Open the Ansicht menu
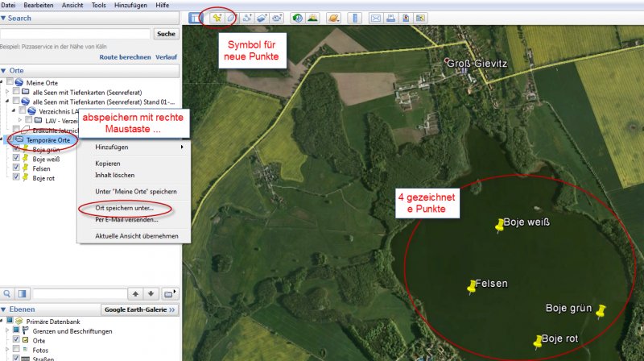644x361 pixels. pyautogui.click(x=72, y=6)
